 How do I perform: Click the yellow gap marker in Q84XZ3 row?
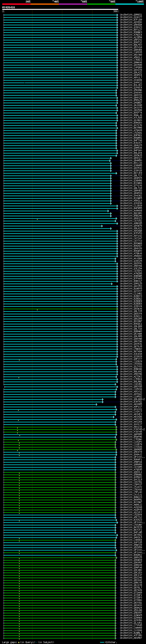37,219
